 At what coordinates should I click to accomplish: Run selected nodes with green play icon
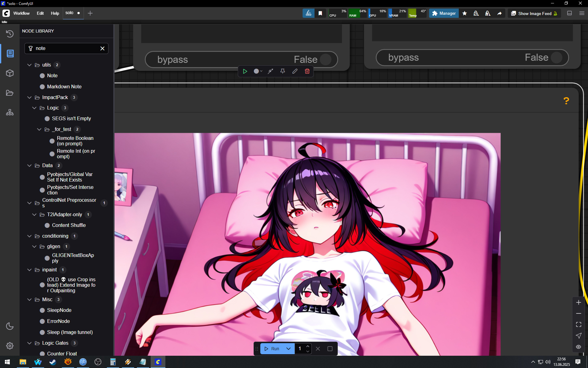pos(245,71)
